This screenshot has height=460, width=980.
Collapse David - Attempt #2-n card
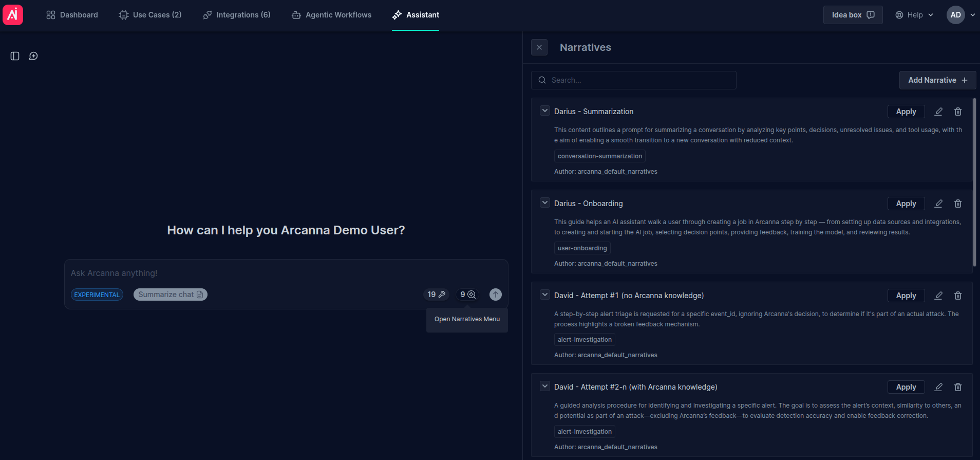point(545,387)
